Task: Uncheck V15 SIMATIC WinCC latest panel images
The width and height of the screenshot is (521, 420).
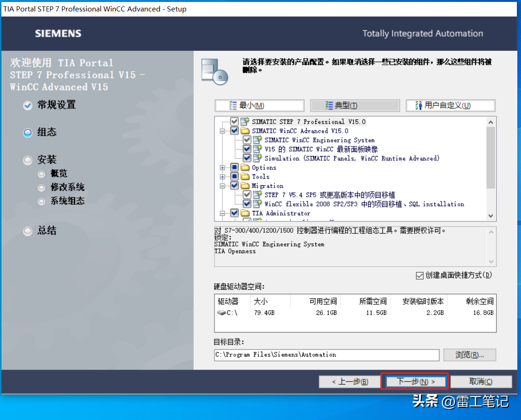Action: pyautogui.click(x=247, y=149)
